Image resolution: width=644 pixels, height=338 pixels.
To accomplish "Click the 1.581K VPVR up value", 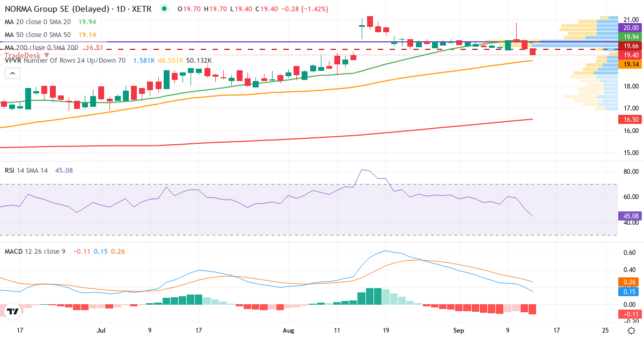I will click(144, 61).
